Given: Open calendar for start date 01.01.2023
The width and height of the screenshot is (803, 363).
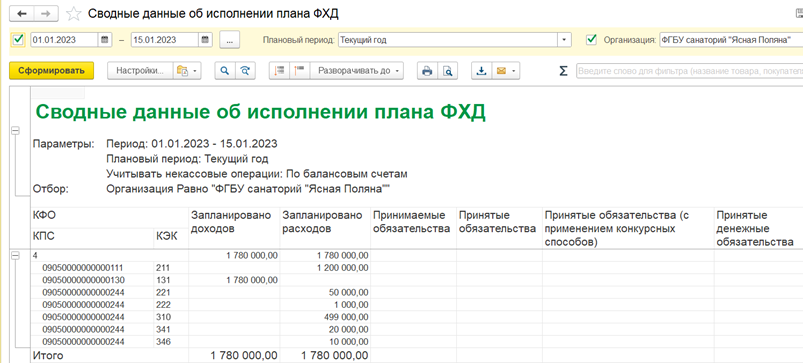Looking at the screenshot, I should tap(104, 39).
